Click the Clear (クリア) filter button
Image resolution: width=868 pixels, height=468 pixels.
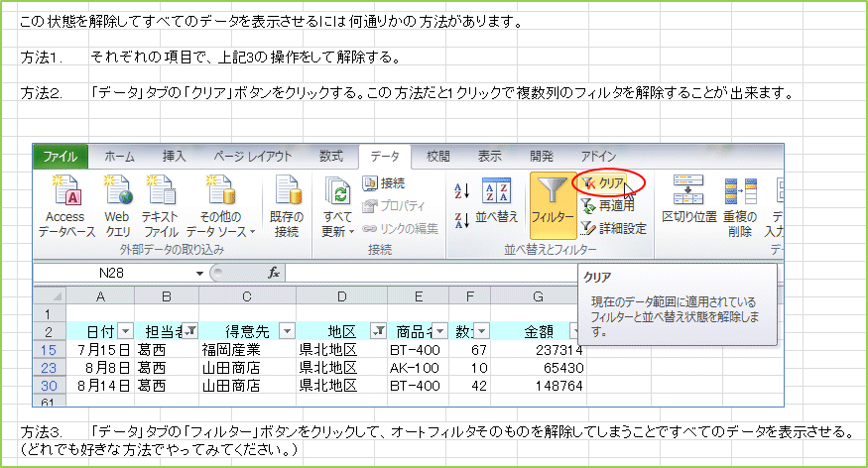point(603,183)
